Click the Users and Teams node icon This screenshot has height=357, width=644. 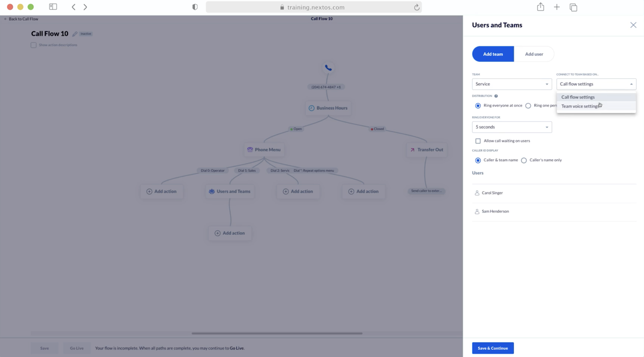click(211, 191)
